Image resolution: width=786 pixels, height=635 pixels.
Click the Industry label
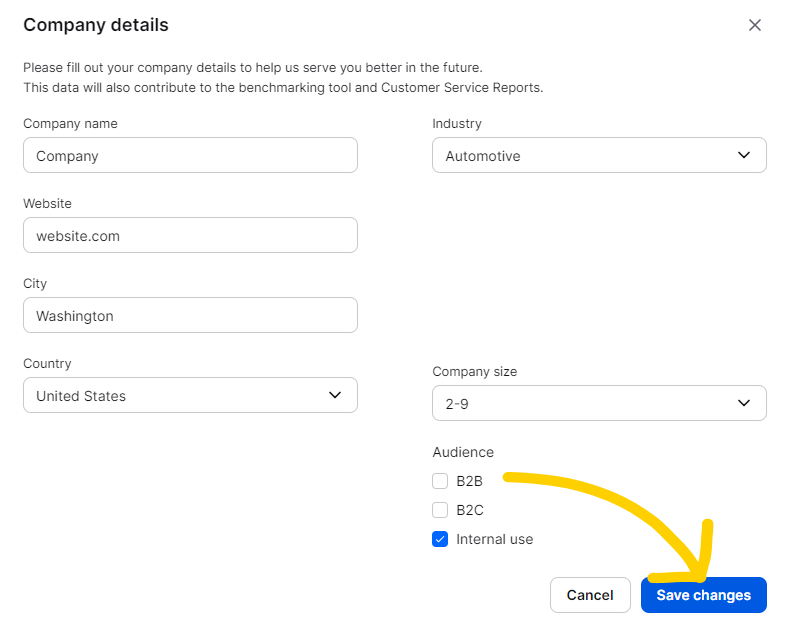pyautogui.click(x=457, y=124)
